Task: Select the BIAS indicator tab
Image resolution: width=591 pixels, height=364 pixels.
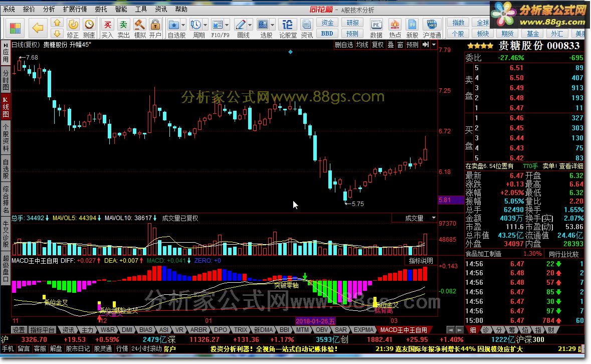Action: click(x=145, y=330)
